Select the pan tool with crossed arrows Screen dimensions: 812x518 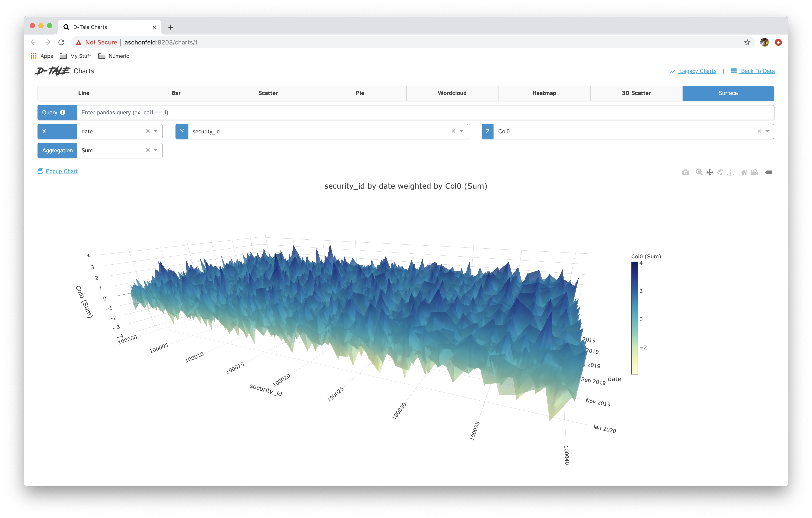pyautogui.click(x=710, y=172)
